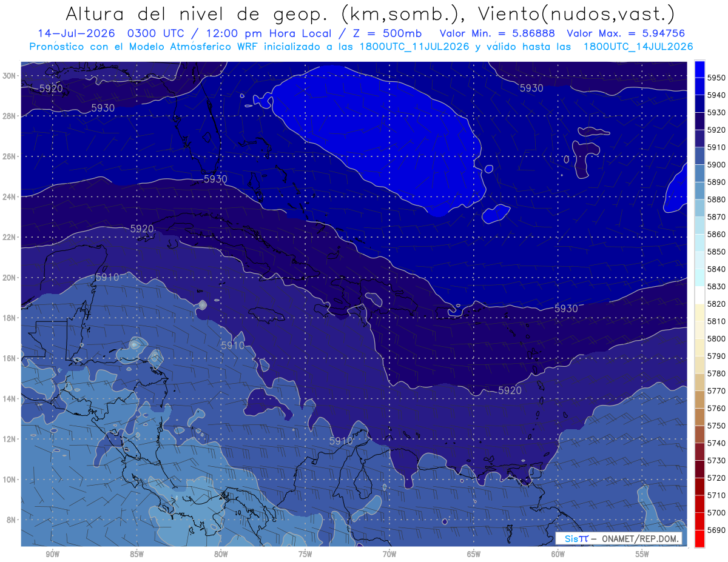The width and height of the screenshot is (728, 562).
Task: Click the 60W longitude axis label
Action: point(558,555)
